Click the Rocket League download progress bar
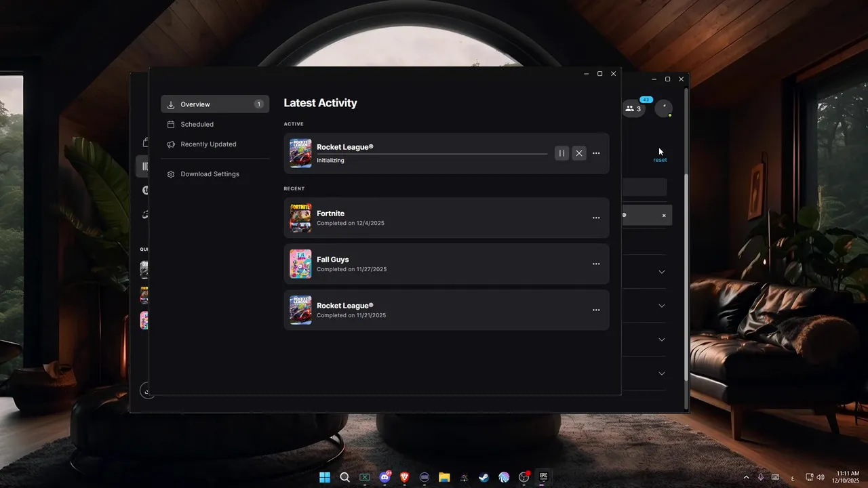 click(x=432, y=155)
